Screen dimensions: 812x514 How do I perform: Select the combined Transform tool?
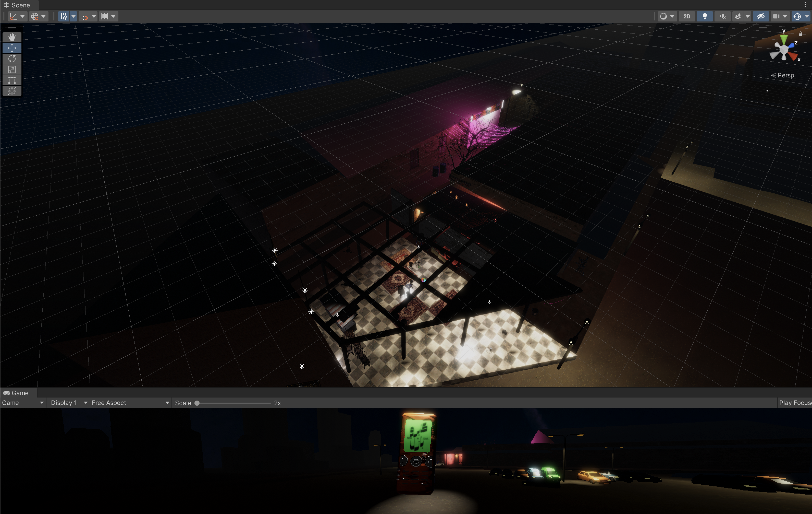(x=12, y=91)
